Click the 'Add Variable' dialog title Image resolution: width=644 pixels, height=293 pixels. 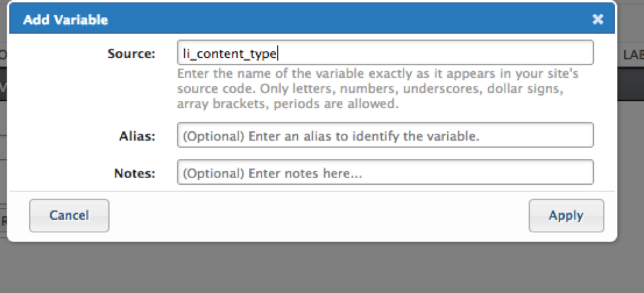click(65, 20)
